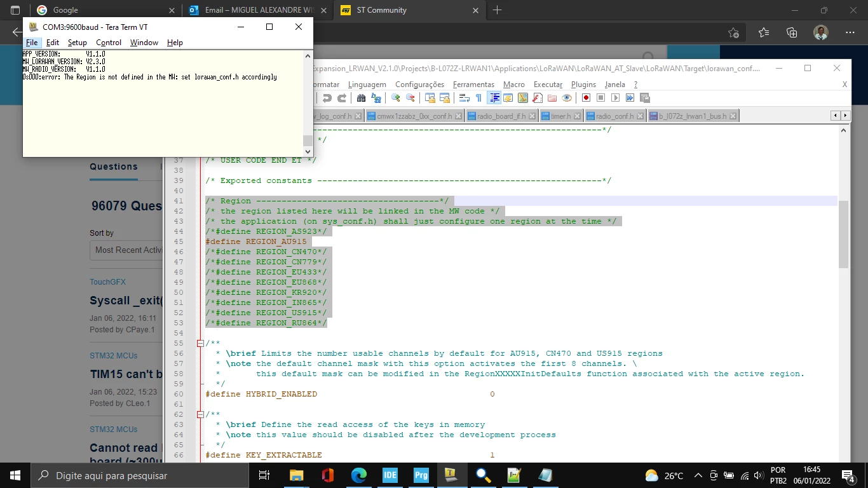This screenshot has width=868, height=488.
Task: Open Microsoft Office from the taskbar
Action: pyautogui.click(x=327, y=475)
